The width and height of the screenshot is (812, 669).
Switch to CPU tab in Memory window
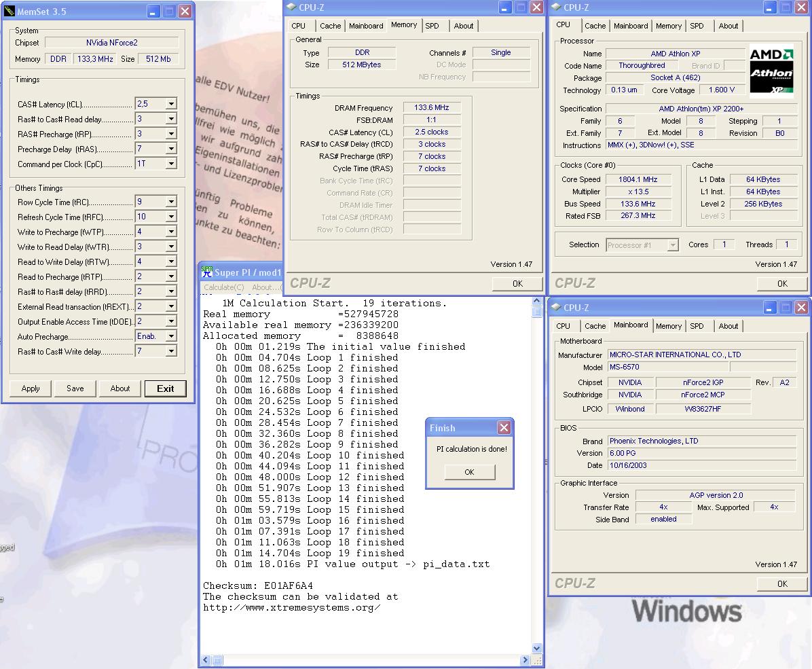point(299,26)
